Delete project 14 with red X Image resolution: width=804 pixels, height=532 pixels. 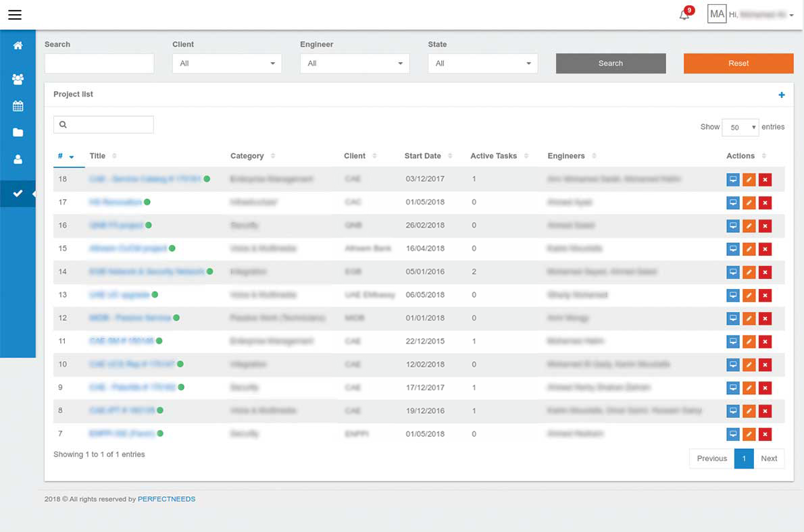pyautogui.click(x=765, y=272)
